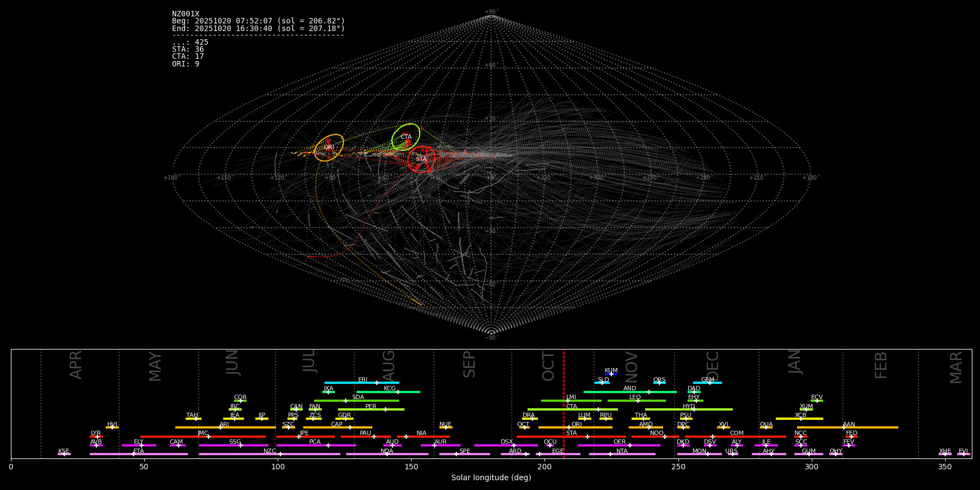Click the APR month label in the timeline
This screenshot has width=980, height=490.
[x=76, y=365]
